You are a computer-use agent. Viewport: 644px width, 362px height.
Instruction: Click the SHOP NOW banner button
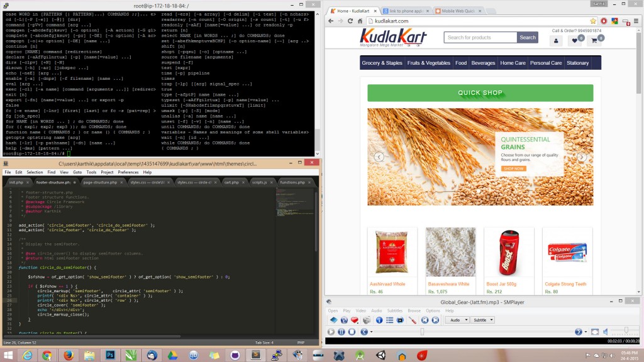coord(513,168)
